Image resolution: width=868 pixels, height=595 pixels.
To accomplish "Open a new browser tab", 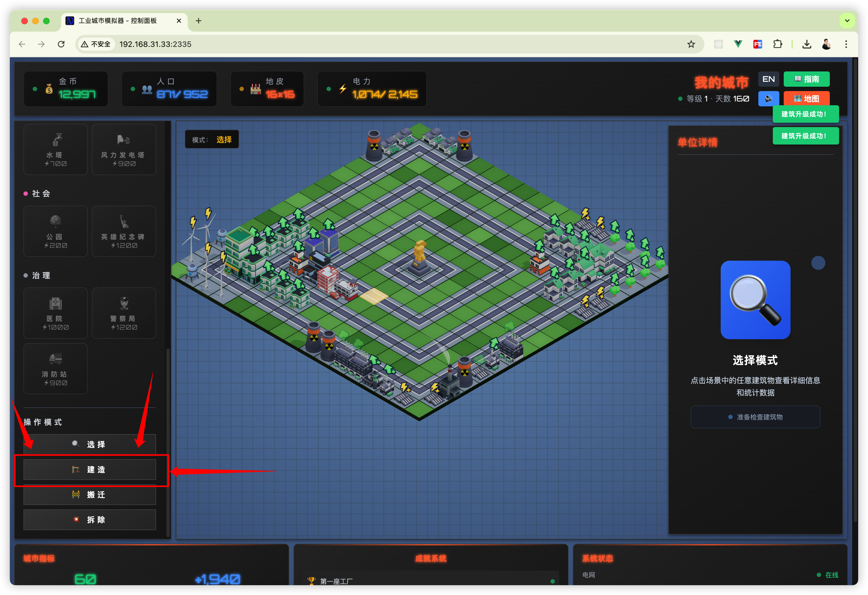I will coord(198,21).
